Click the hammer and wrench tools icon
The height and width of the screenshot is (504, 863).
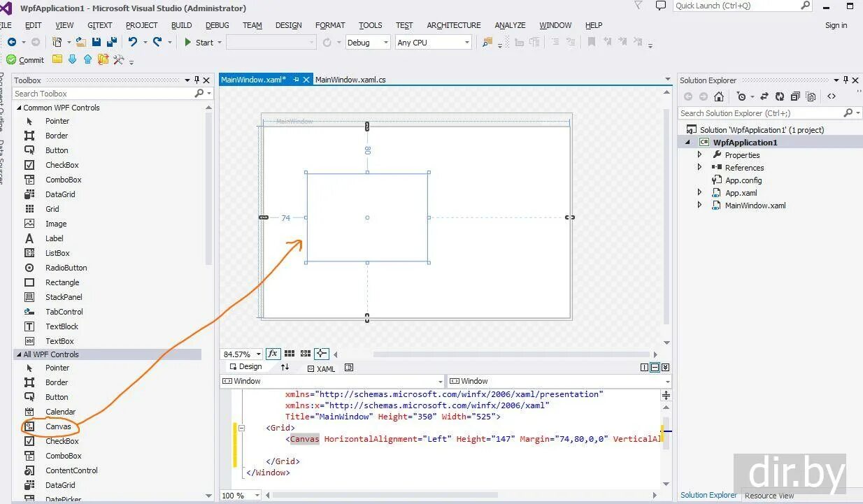(119, 59)
